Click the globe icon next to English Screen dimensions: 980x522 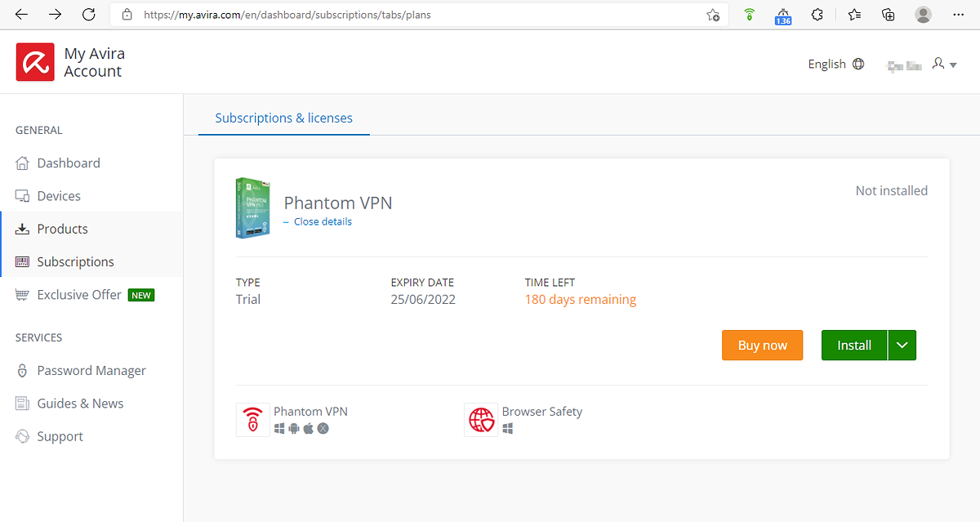tap(858, 64)
